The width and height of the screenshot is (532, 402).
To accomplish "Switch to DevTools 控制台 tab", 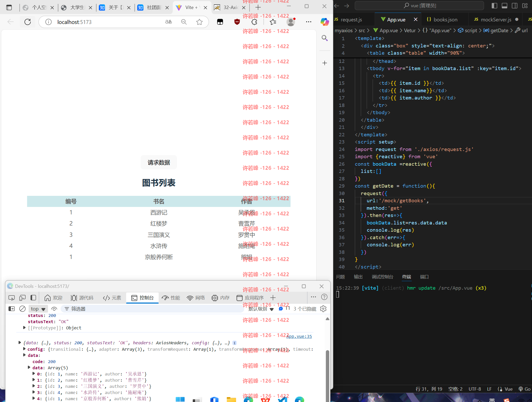I will (142, 298).
